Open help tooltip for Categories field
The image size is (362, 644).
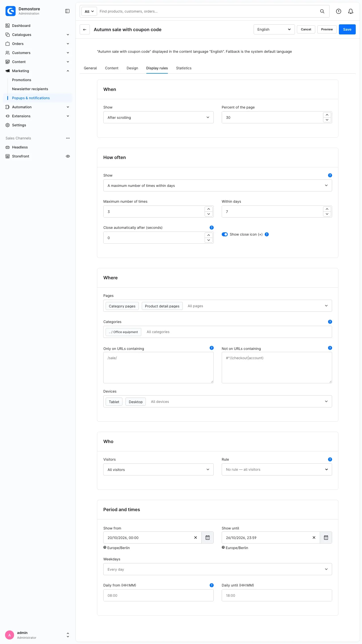tap(330, 322)
